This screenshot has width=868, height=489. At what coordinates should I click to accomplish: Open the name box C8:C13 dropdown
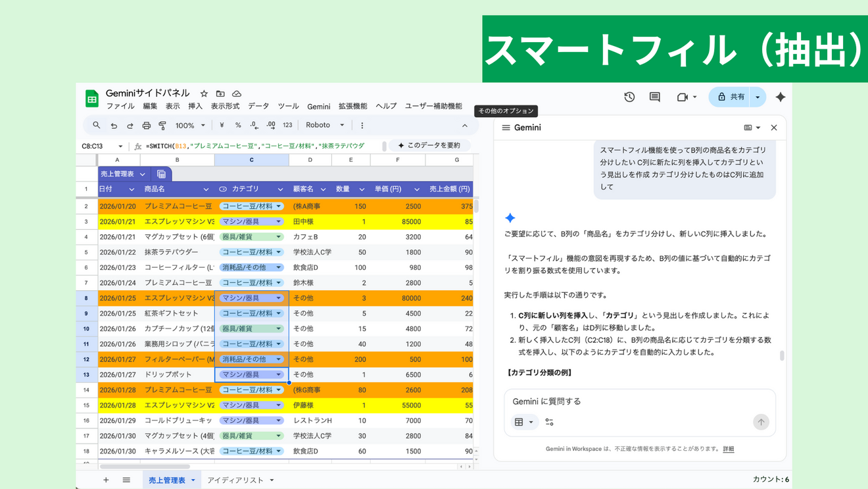[x=120, y=146]
